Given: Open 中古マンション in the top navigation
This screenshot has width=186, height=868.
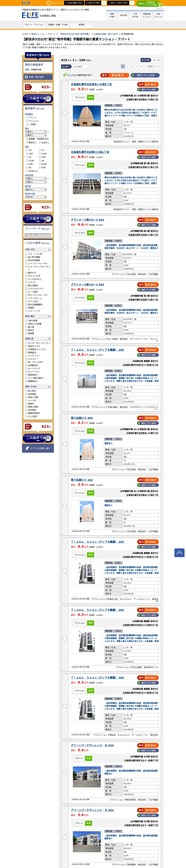Looking at the screenshot, I should pos(158,15).
